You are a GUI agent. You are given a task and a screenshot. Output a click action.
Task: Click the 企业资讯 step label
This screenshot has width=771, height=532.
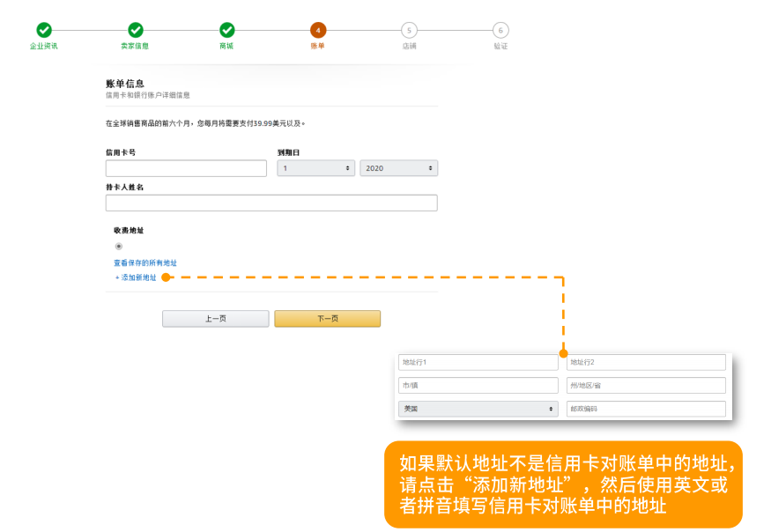tap(44, 46)
